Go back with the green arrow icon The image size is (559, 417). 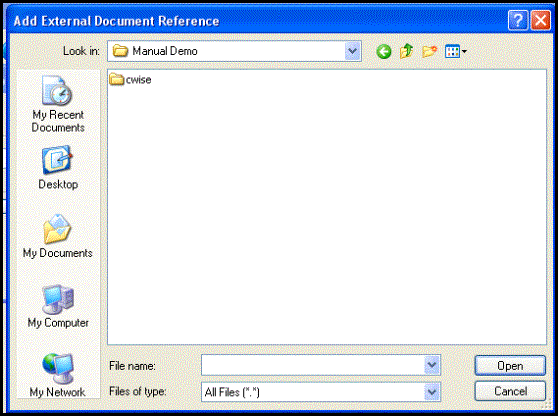[384, 52]
